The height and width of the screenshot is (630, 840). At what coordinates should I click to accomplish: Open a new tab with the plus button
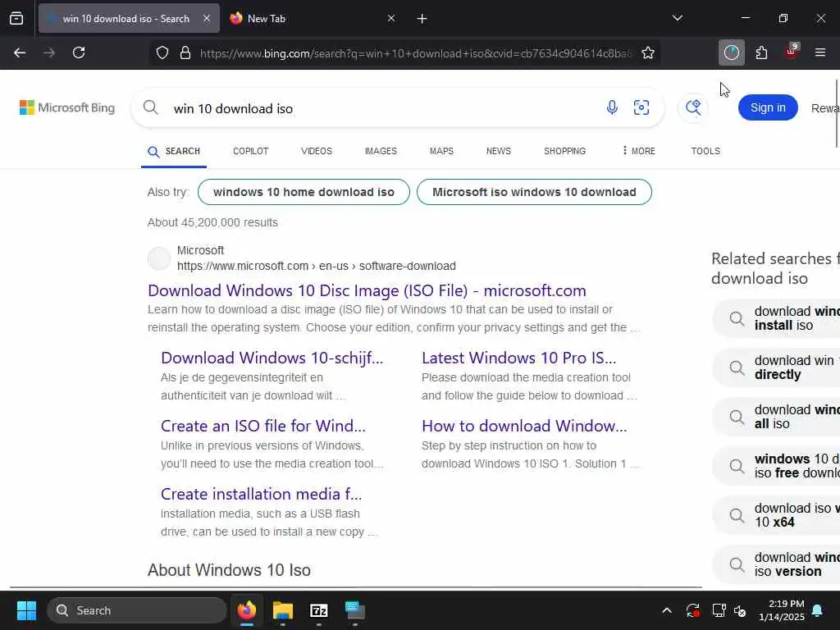[422, 19]
